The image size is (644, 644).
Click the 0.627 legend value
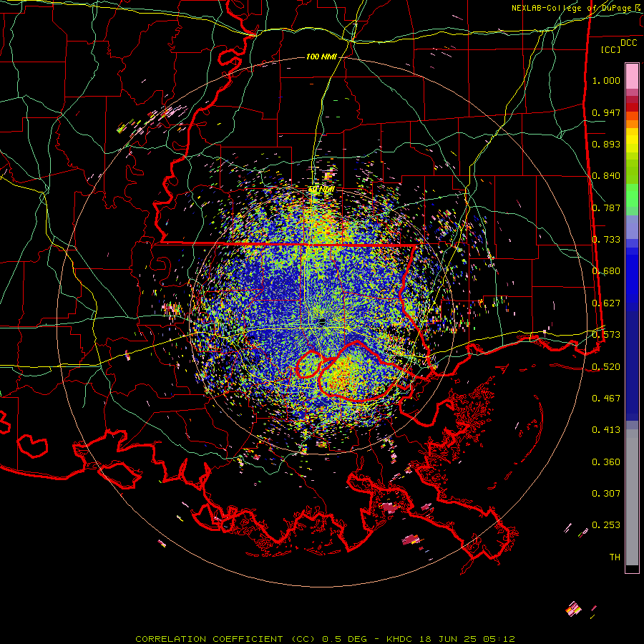click(x=606, y=303)
